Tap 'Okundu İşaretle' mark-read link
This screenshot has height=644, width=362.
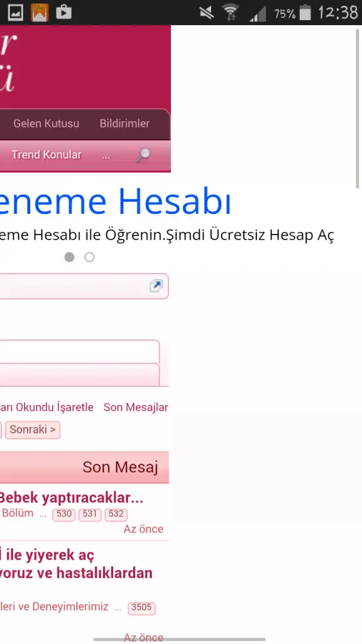[55, 407]
